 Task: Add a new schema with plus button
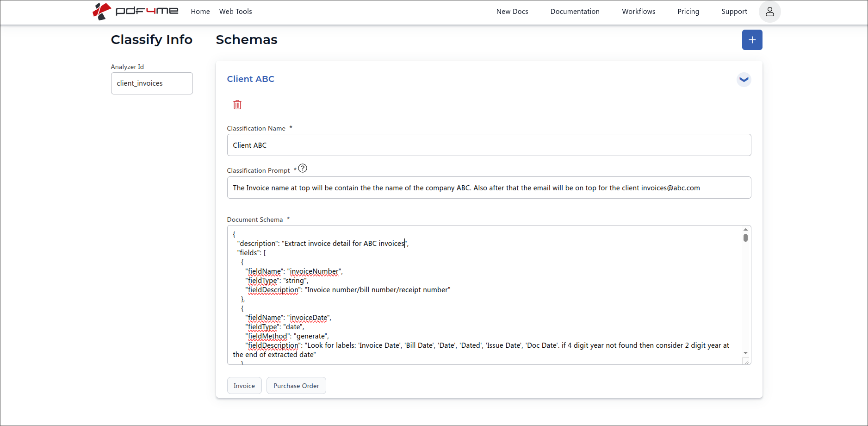coord(752,40)
